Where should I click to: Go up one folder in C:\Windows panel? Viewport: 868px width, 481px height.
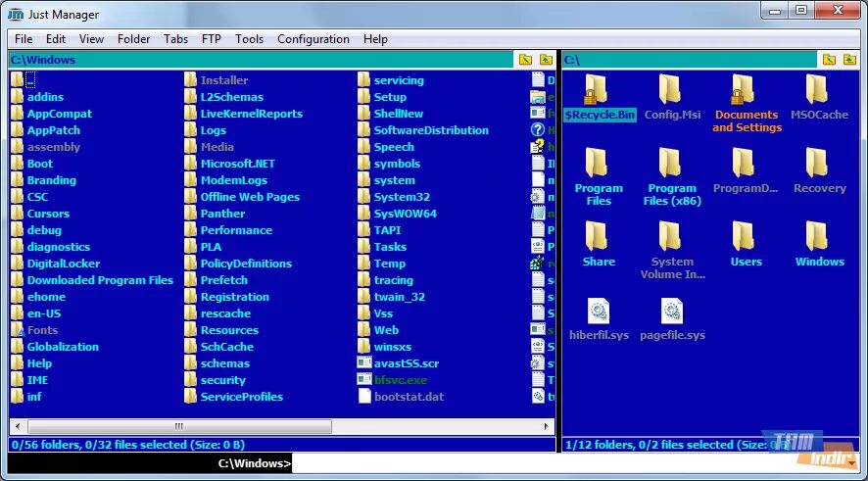[546, 59]
